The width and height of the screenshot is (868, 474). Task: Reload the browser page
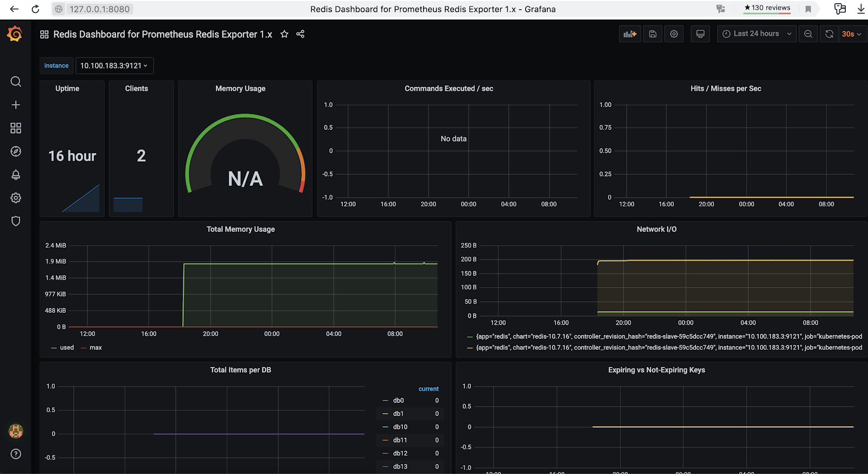(x=35, y=9)
